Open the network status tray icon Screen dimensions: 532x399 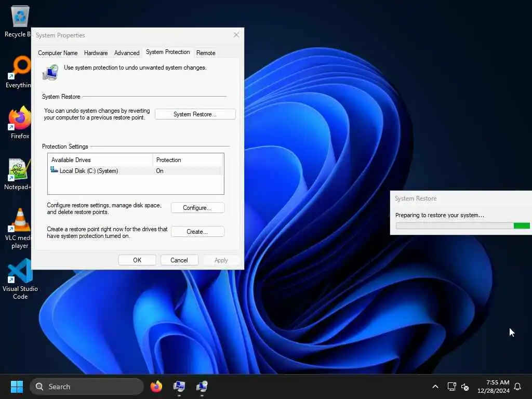coord(451,387)
